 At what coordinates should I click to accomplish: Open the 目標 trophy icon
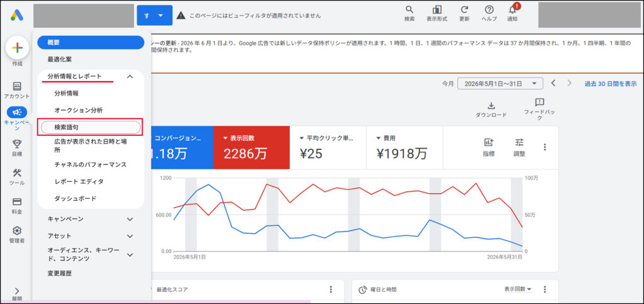click(x=17, y=144)
